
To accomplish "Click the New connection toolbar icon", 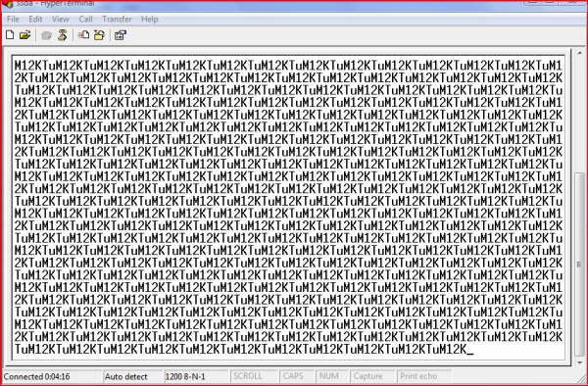I will tap(10, 35).
